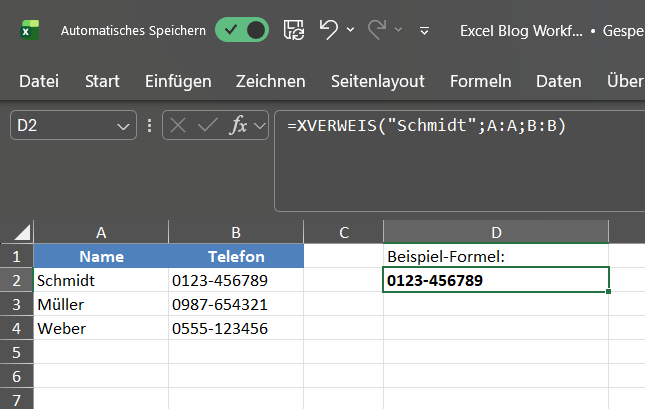Viewport: 645px width, 409px height.
Task: Select cell B2 containing 0123-456789
Action: [x=236, y=280]
